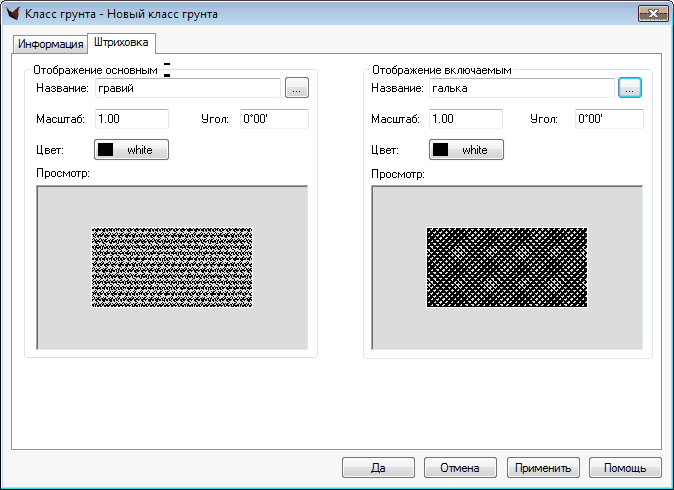
Task: Click Масштаб field in Отображение основным group
Action: click(x=133, y=119)
